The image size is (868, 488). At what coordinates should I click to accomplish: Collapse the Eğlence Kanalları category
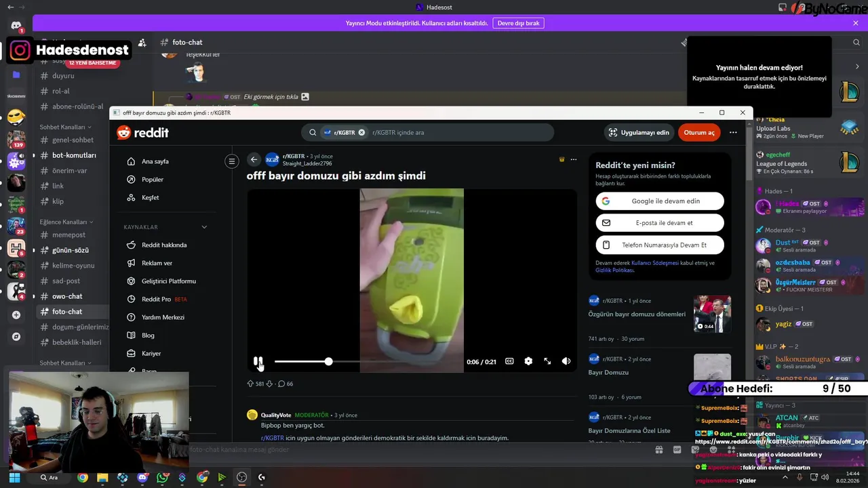click(66, 222)
